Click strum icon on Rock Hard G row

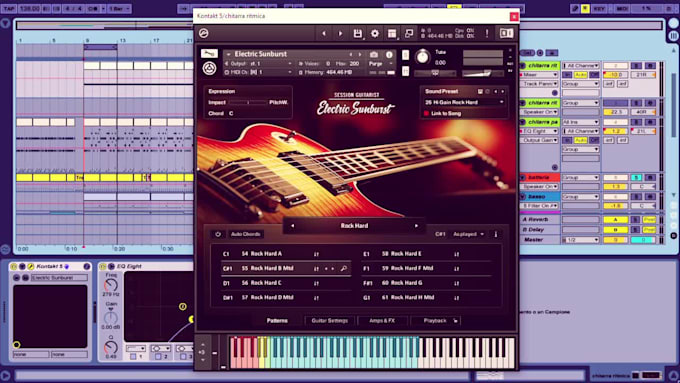point(456,283)
